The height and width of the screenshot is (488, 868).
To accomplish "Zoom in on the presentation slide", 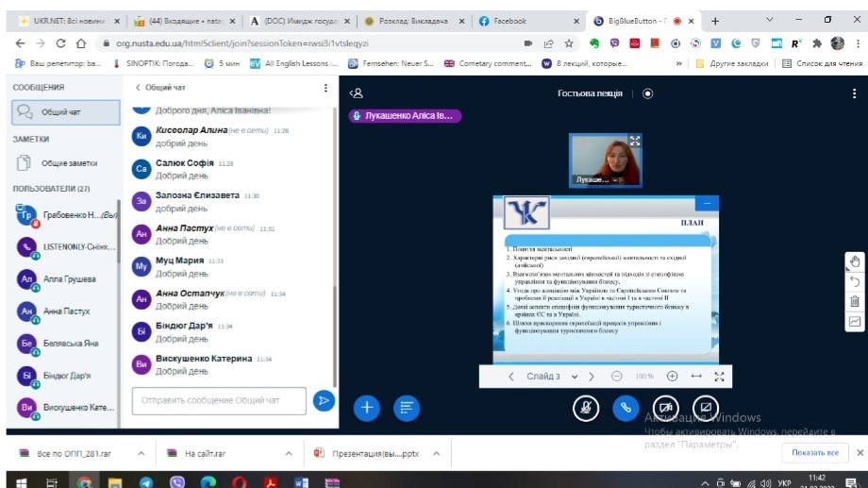I will click(x=672, y=376).
